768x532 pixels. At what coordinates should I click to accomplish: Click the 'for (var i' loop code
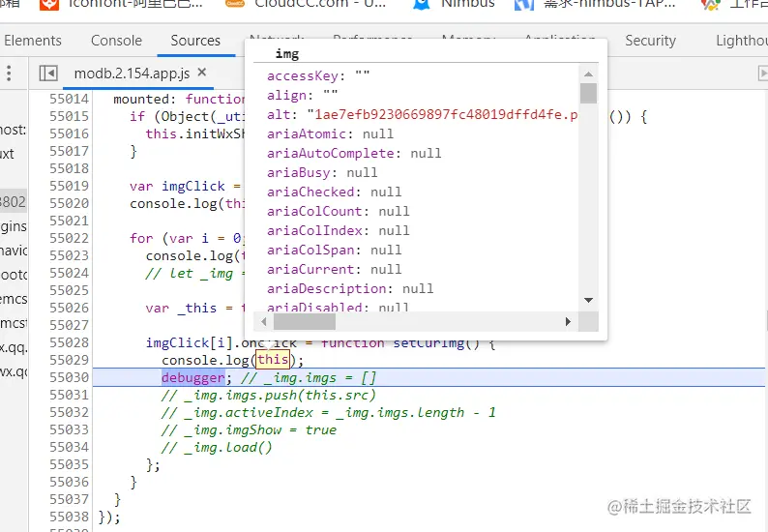186,239
